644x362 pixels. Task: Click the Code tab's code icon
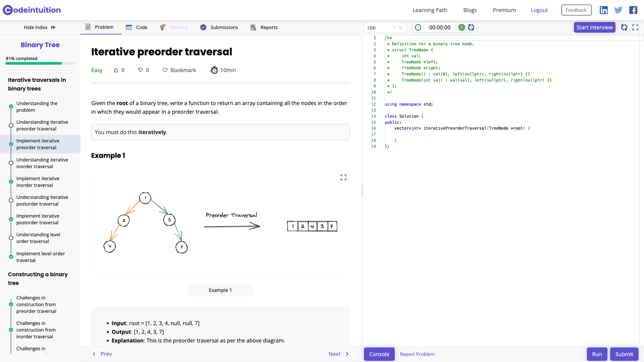pos(129,27)
